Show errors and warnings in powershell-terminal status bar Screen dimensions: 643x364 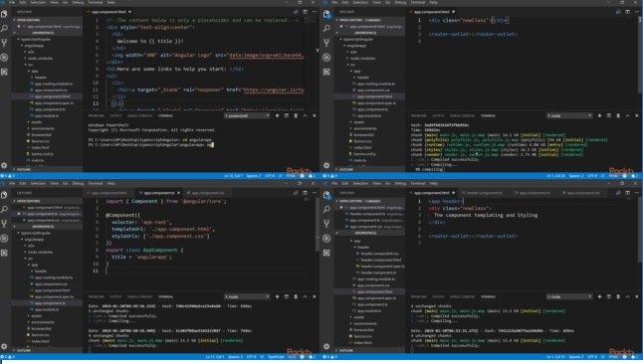[8, 176]
